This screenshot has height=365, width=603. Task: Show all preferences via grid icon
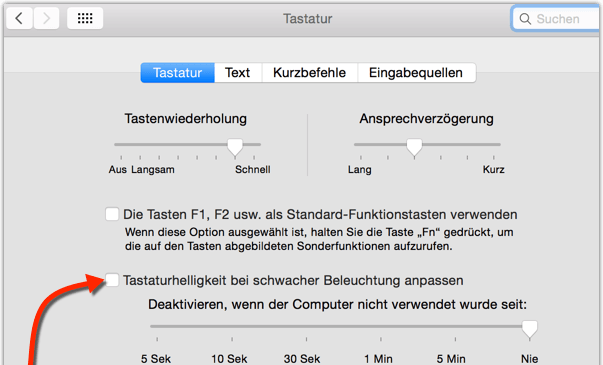pos(85,18)
